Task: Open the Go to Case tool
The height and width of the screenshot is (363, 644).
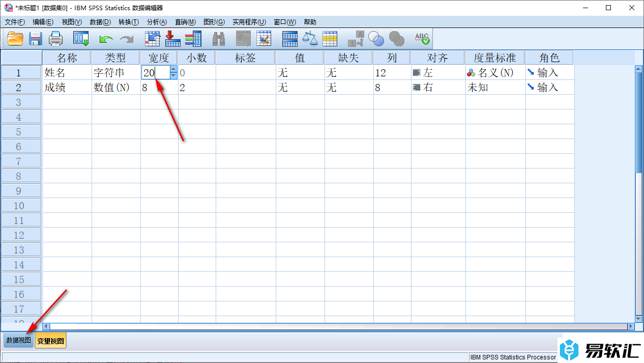Action: tap(153, 39)
